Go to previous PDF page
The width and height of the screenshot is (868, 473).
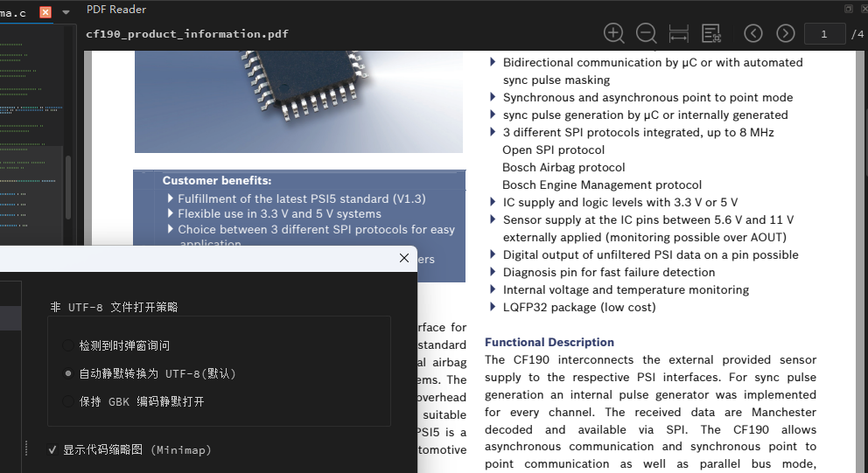coord(752,33)
